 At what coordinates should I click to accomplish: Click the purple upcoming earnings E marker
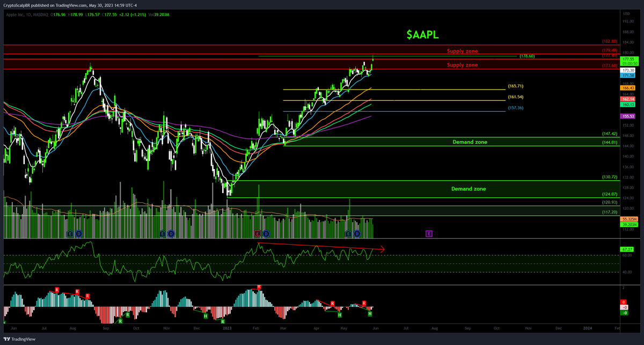coord(429,234)
